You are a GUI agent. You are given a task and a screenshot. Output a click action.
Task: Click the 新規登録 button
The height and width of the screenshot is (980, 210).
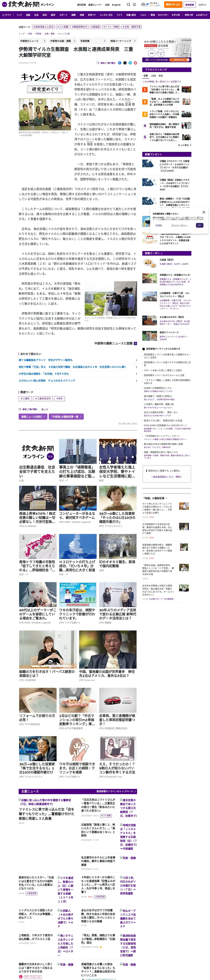coord(189,5)
